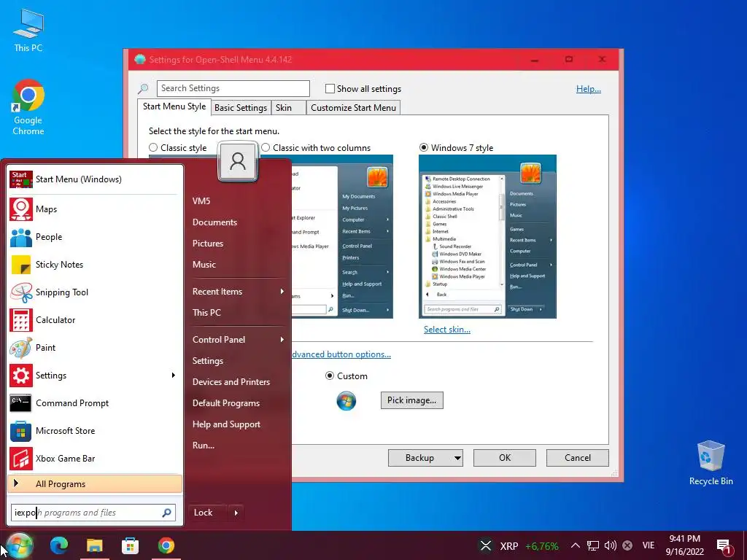
Task: Open the Recycle Bin desktop icon
Action: pyautogui.click(x=711, y=463)
